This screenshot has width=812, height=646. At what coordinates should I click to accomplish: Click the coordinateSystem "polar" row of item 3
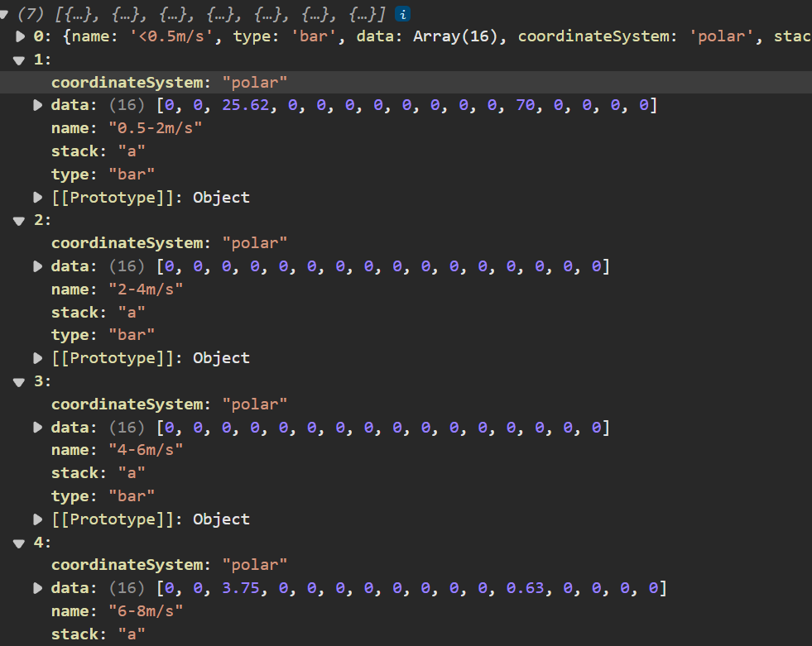coord(169,404)
